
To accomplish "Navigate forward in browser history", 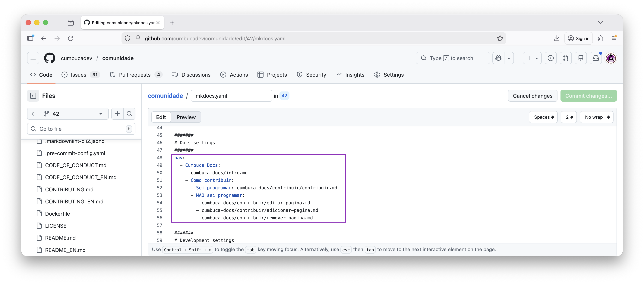I will tap(57, 39).
